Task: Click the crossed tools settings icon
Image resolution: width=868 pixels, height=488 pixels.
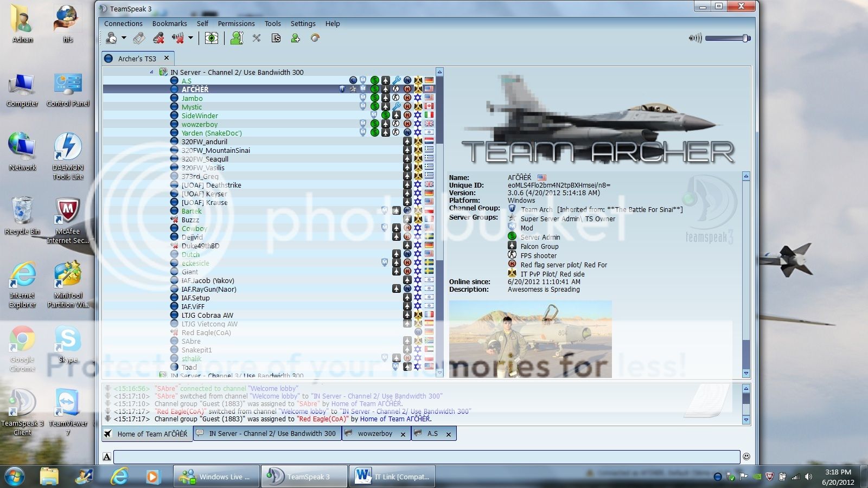Action: click(x=257, y=38)
